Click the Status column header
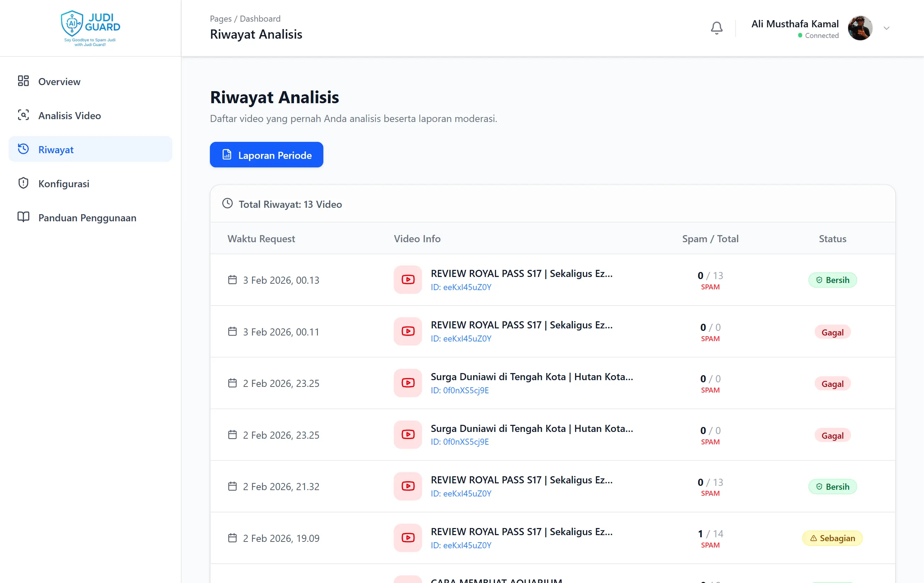 (x=833, y=239)
